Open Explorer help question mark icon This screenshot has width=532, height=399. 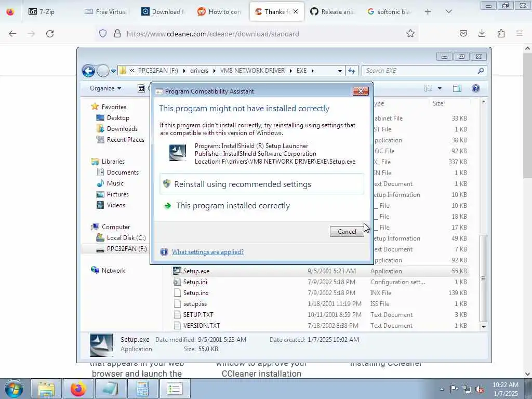coord(476,88)
